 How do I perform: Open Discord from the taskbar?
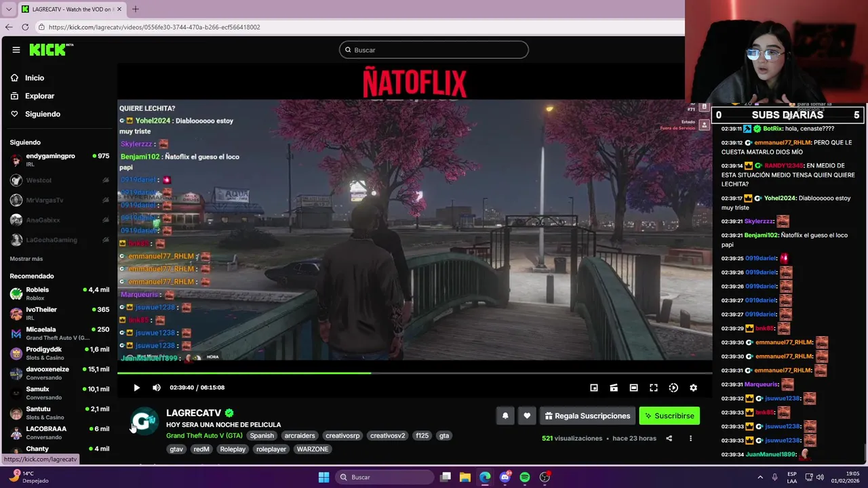tap(505, 477)
